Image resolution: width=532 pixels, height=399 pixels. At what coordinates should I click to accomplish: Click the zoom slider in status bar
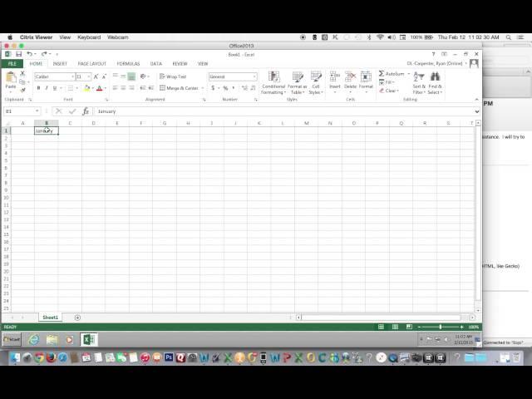pos(439,327)
